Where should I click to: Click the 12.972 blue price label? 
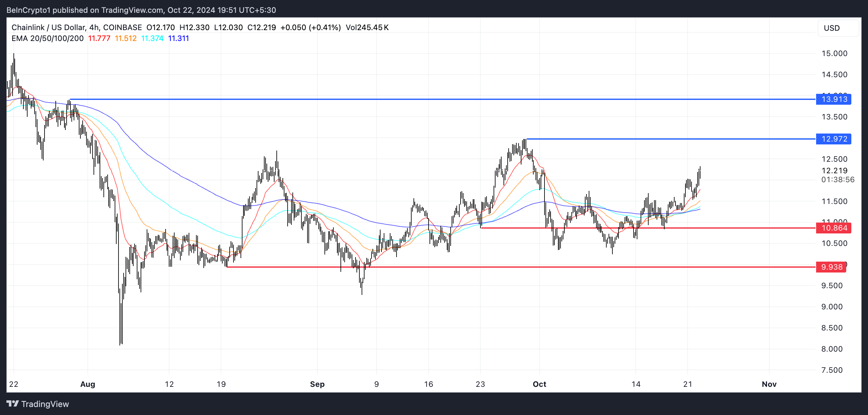pos(834,139)
